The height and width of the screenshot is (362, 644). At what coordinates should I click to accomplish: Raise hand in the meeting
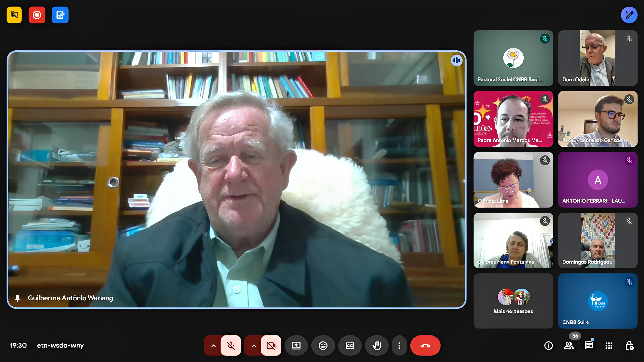point(377,346)
